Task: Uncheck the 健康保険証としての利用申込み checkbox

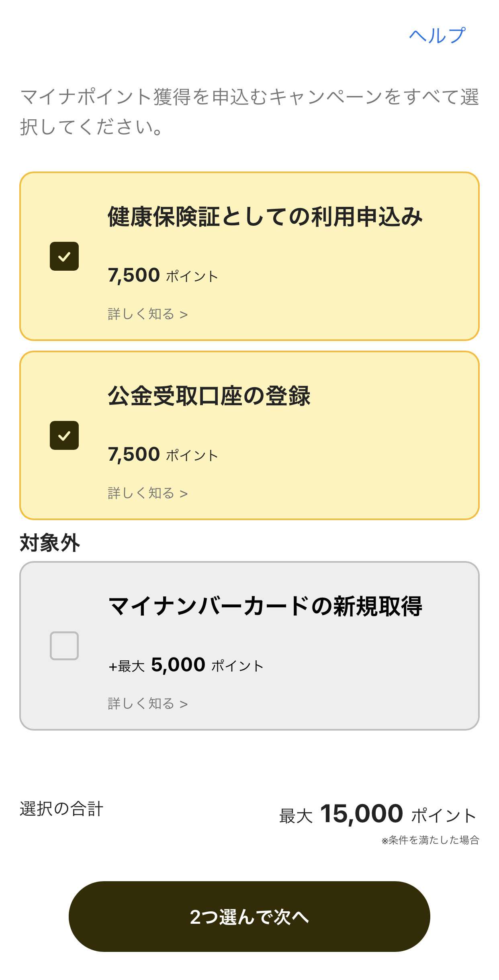Action: click(64, 256)
